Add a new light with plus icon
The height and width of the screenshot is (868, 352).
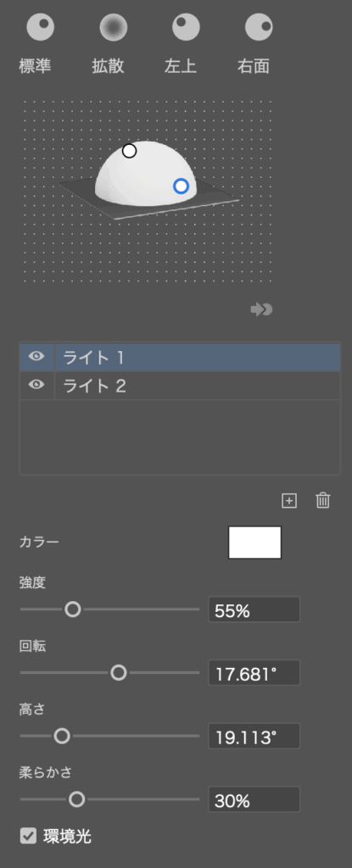pyautogui.click(x=289, y=501)
